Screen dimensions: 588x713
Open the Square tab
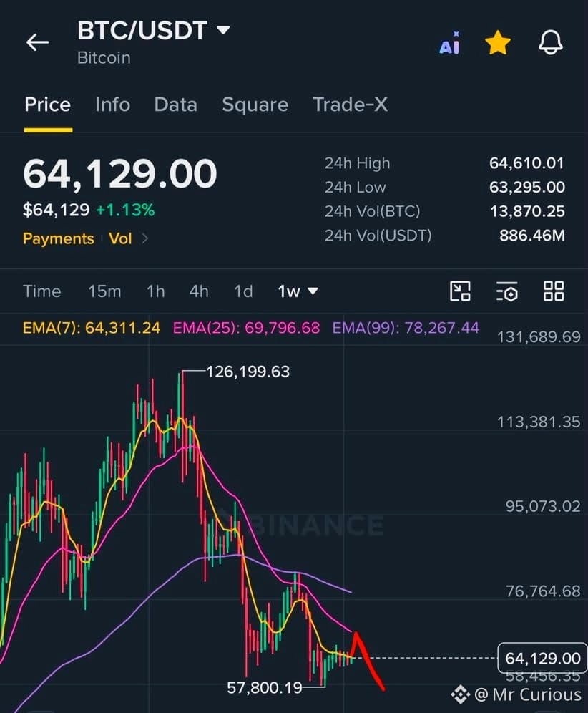coord(255,105)
